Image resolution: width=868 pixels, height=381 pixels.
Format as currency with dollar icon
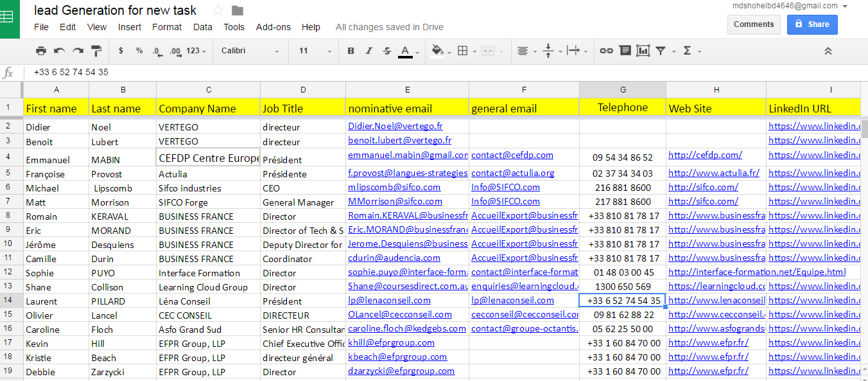121,51
